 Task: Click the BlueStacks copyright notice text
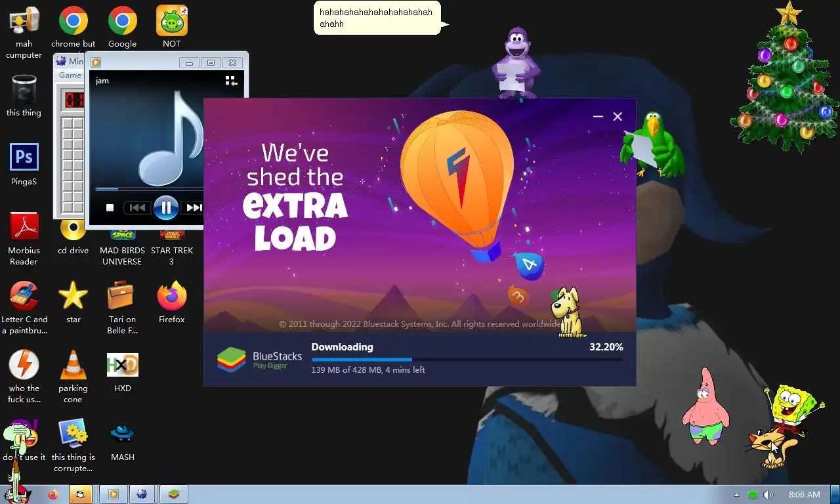[421, 324]
